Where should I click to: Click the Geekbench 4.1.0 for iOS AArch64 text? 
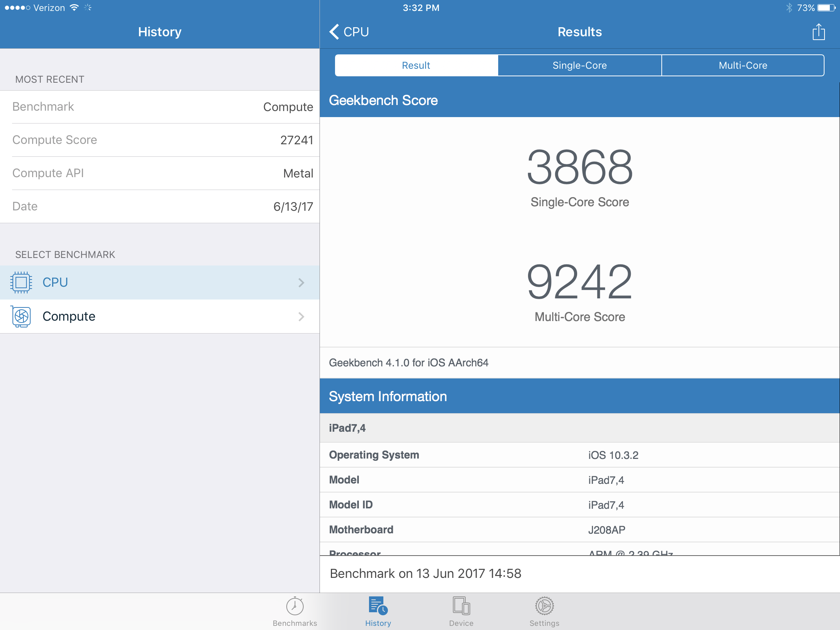[409, 363]
